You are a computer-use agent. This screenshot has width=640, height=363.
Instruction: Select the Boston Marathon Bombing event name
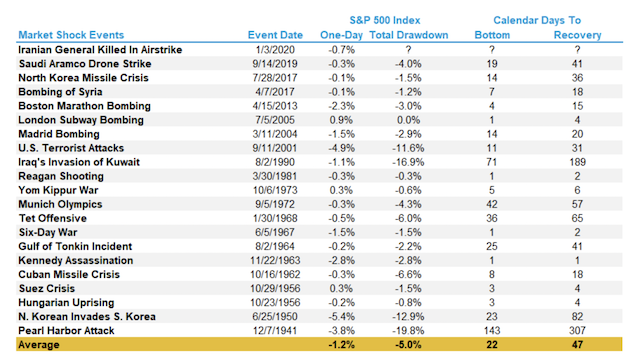click(84, 106)
